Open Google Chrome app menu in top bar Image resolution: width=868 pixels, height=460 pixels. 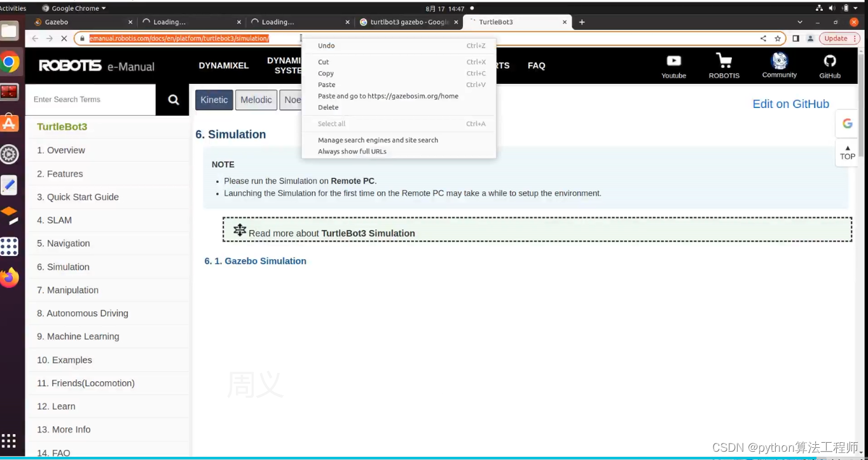74,8
